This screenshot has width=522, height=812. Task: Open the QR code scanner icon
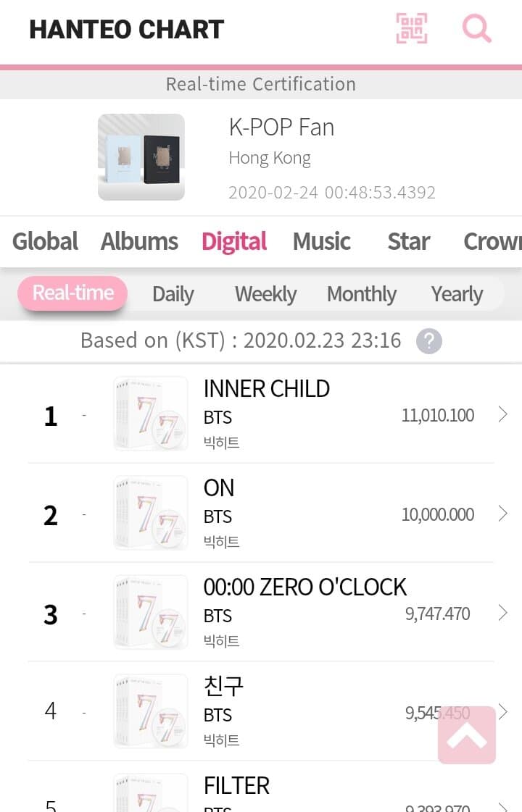[x=411, y=28]
